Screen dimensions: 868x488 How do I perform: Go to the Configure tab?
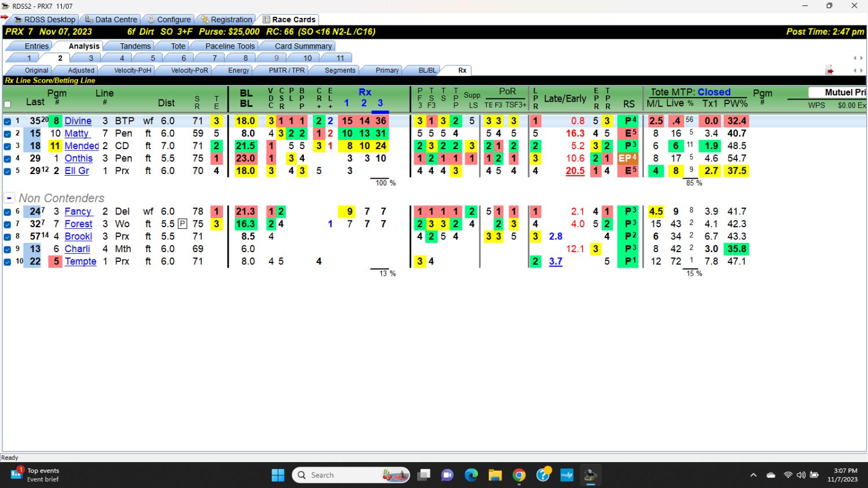point(169,20)
